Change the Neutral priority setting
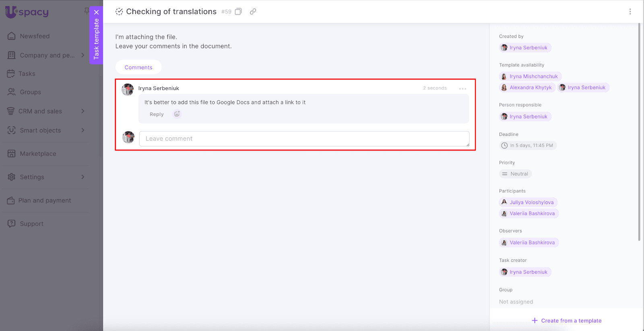The image size is (644, 331). point(515,174)
